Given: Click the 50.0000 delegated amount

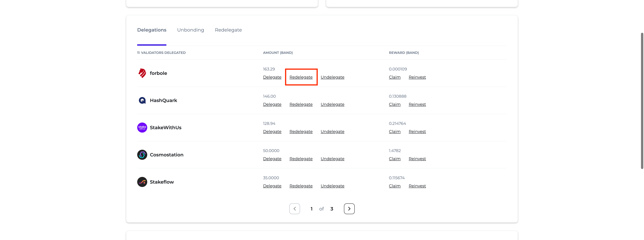Looking at the screenshot, I should (271, 151).
